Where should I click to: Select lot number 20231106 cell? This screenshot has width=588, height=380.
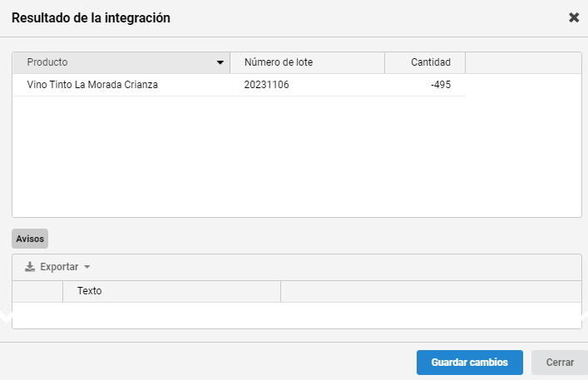(x=308, y=85)
